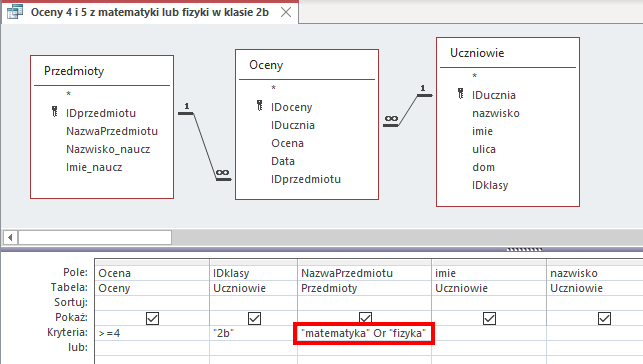Screen dimensions: 643x364
Task: Select IDklasy field in Uczniowie table
Action: coord(490,185)
